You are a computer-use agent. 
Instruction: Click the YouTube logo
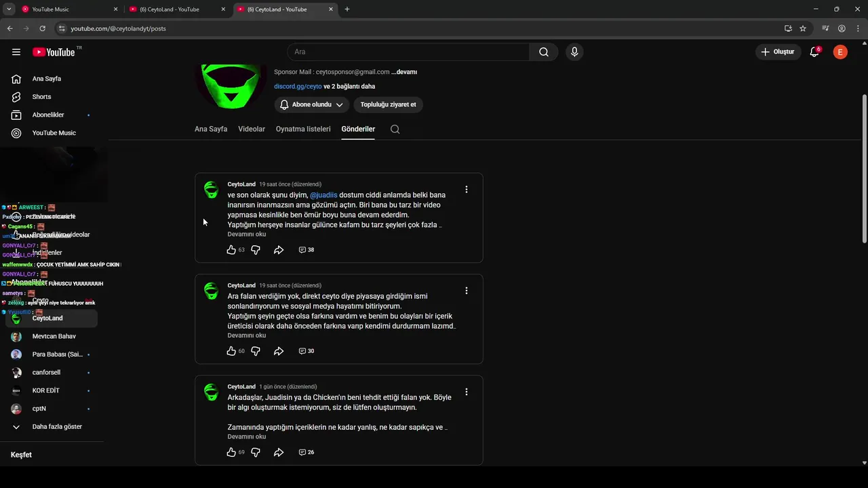[x=54, y=52]
